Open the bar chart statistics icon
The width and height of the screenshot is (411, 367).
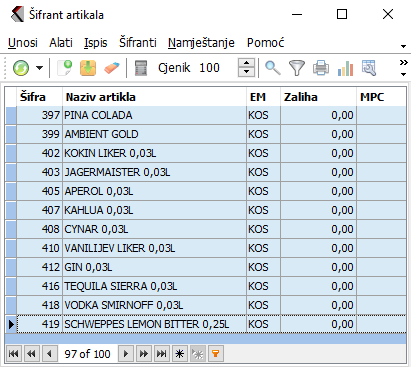tap(345, 68)
